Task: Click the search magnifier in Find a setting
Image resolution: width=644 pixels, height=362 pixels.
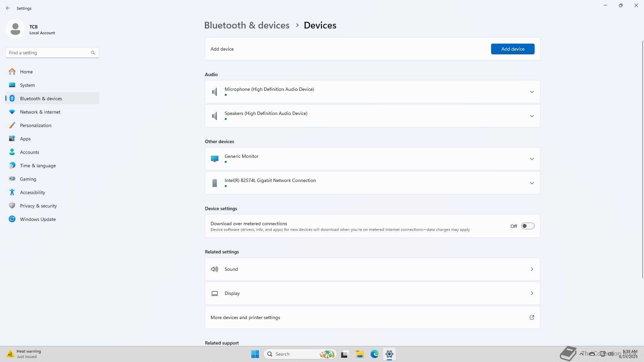Action: tap(93, 53)
